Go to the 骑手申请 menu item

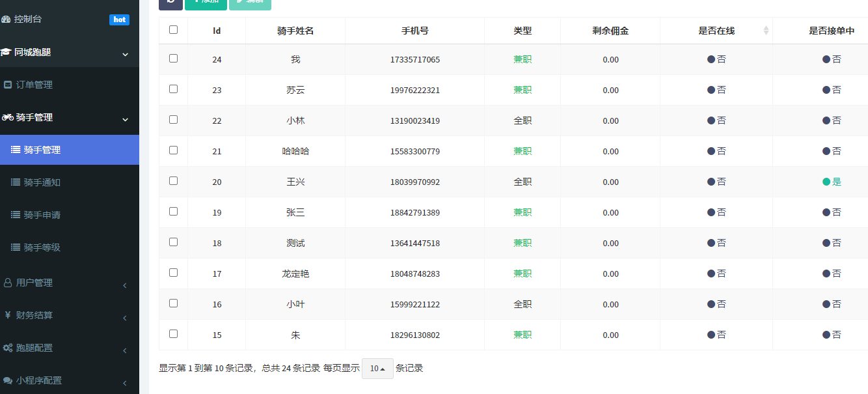point(42,215)
